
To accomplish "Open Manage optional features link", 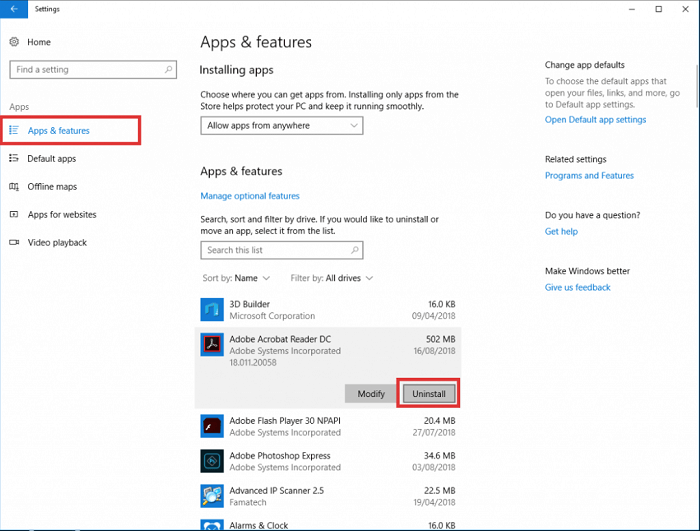I will click(x=250, y=196).
